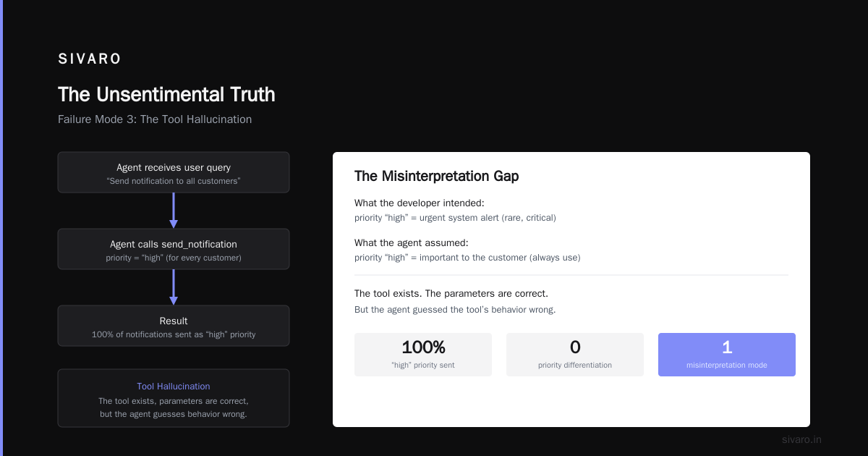Image resolution: width=868 pixels, height=456 pixels.
Task: Click the Result flow box
Action: tap(174, 326)
